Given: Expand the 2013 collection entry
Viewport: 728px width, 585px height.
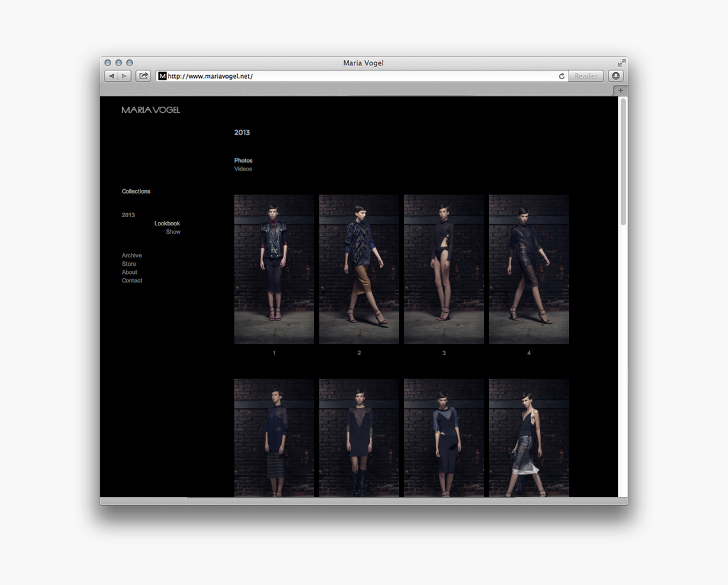Looking at the screenshot, I should click(x=128, y=215).
